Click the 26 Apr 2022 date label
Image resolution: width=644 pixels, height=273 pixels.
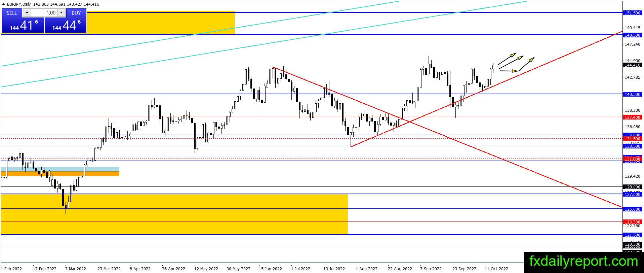[173, 269]
